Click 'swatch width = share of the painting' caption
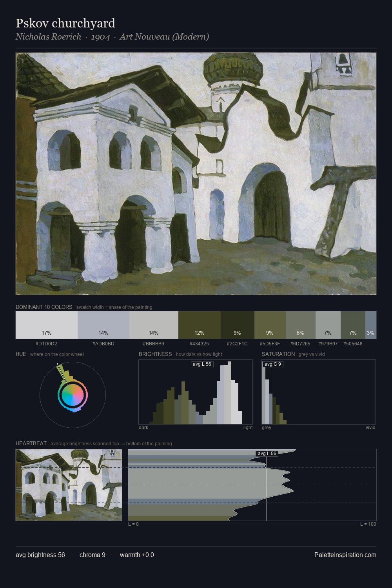The height and width of the screenshot is (588, 392). (114, 307)
